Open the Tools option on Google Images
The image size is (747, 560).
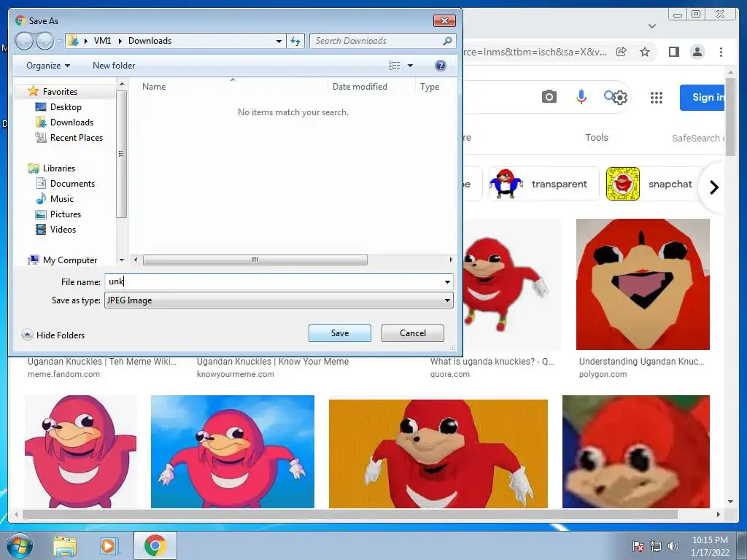point(597,138)
